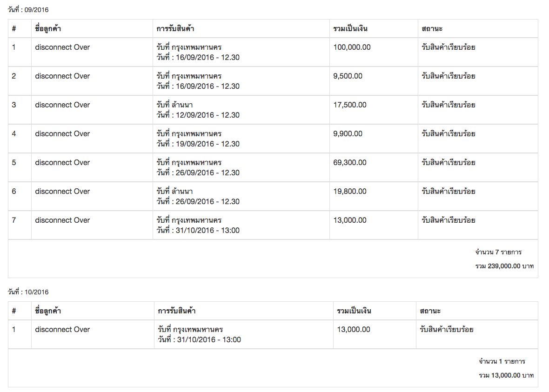Click the "วันที่ : 10/2016" section heading
The height and width of the screenshot is (392, 549).
(28, 292)
